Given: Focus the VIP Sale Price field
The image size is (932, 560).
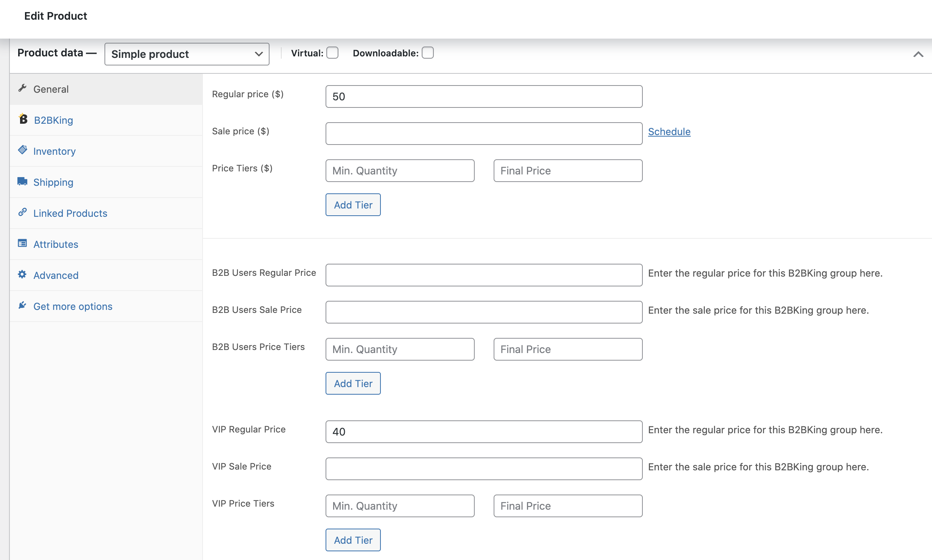Looking at the screenshot, I should pyautogui.click(x=484, y=469).
